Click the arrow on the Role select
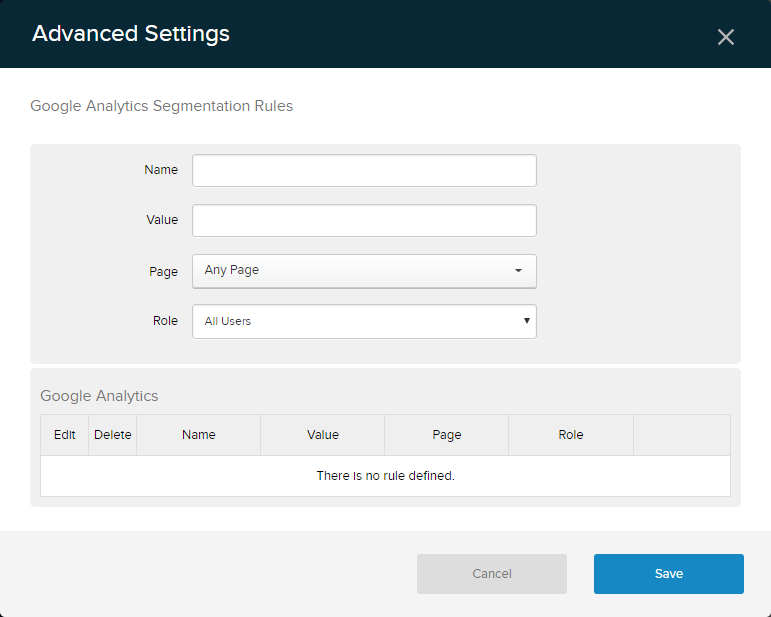Image resolution: width=771 pixels, height=617 pixels. (x=526, y=322)
